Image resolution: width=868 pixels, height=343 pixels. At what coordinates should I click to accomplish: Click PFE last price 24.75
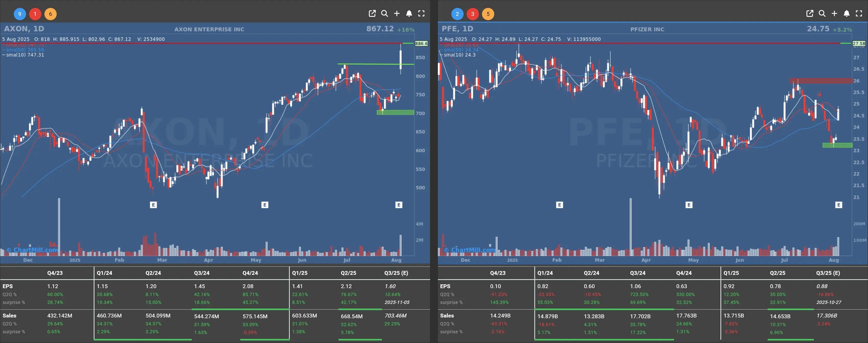click(x=818, y=29)
